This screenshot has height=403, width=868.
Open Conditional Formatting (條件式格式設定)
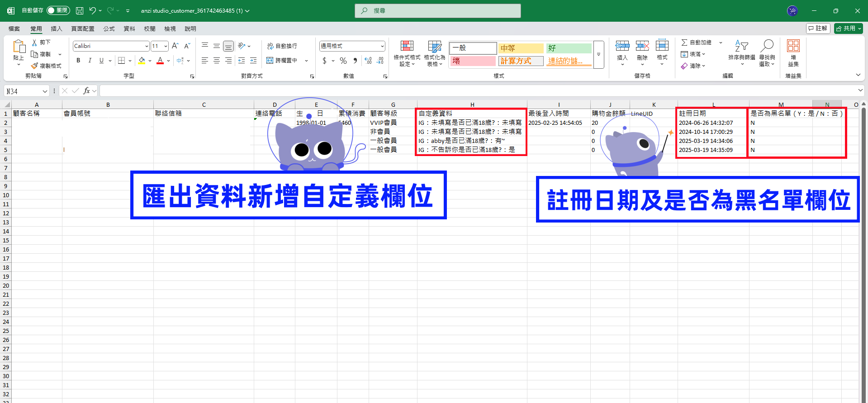(x=407, y=53)
